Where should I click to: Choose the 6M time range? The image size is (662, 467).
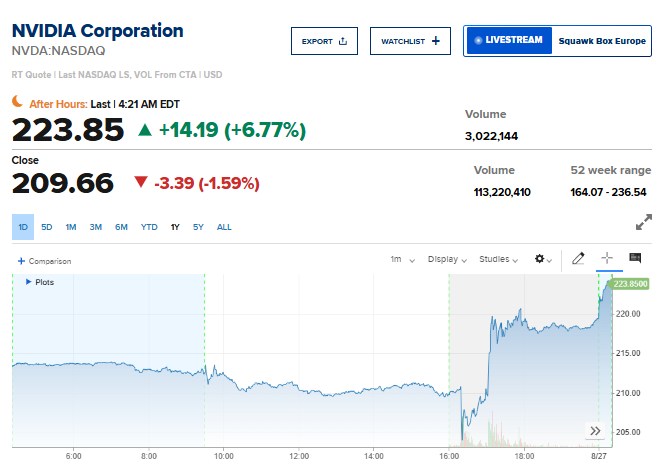point(121,227)
